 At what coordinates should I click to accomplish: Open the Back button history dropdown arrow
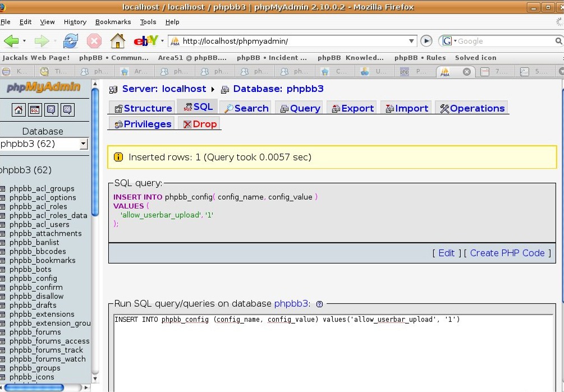click(x=24, y=41)
